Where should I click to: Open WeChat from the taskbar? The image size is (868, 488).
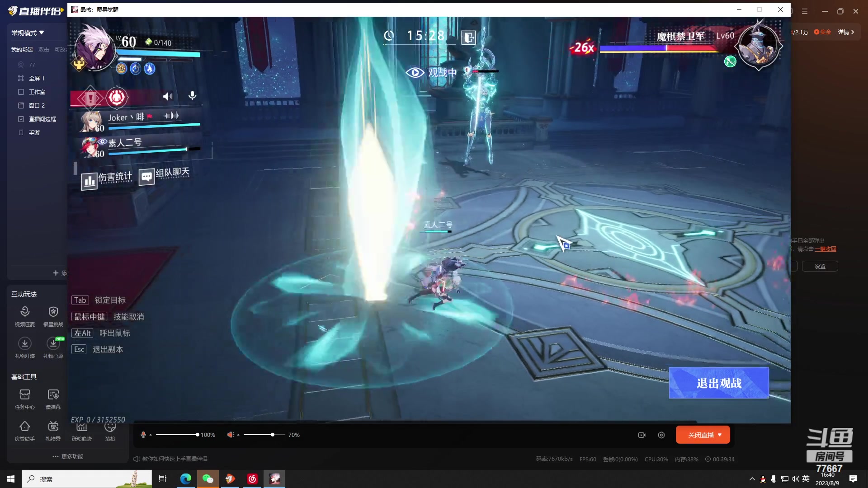pyautogui.click(x=208, y=479)
